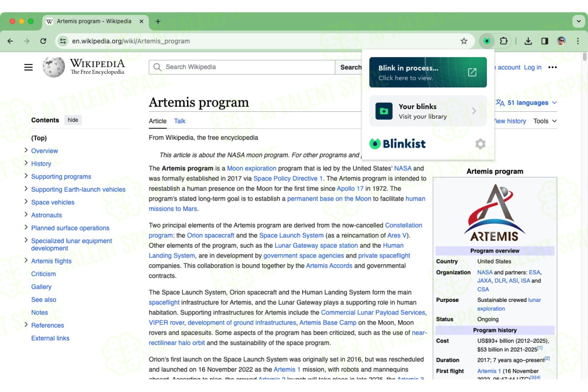The image size is (588, 392).
Task: Click the Blinkist logo in the popup
Action: (397, 144)
